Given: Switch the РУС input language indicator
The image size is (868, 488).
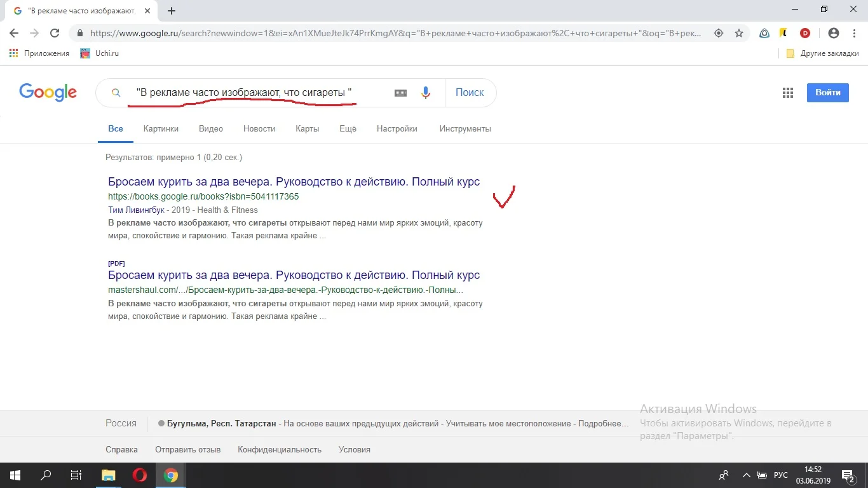Looking at the screenshot, I should tap(781, 475).
